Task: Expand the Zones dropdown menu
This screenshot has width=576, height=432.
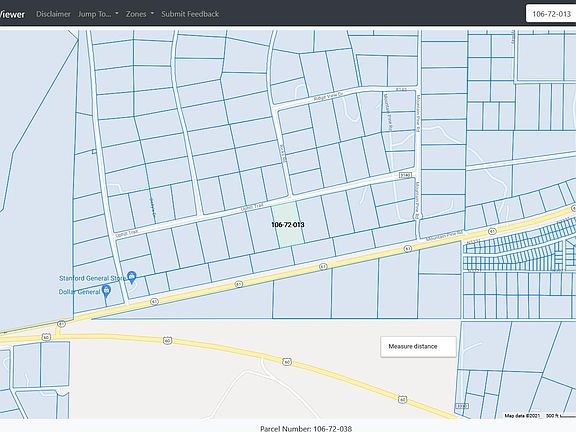Action: coord(140,14)
